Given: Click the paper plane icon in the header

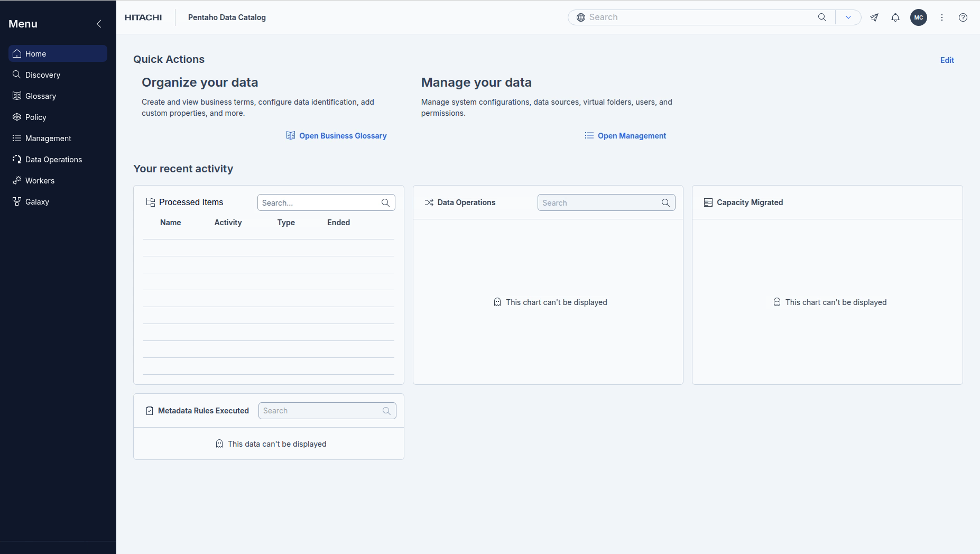Looking at the screenshot, I should pos(874,17).
